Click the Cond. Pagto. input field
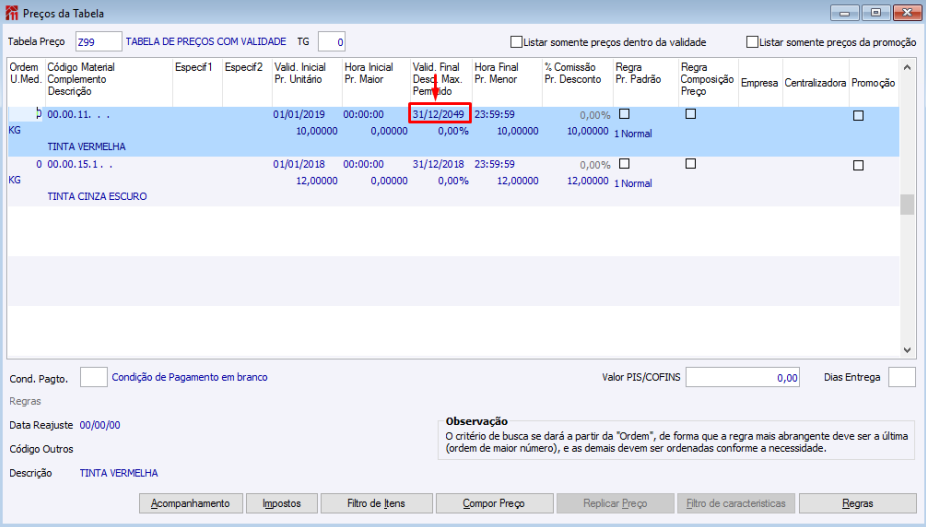 tap(93, 377)
